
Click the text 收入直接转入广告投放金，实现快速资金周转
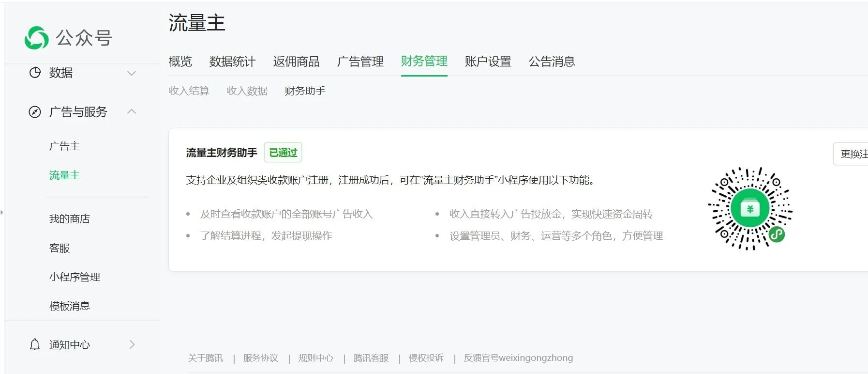coord(551,214)
